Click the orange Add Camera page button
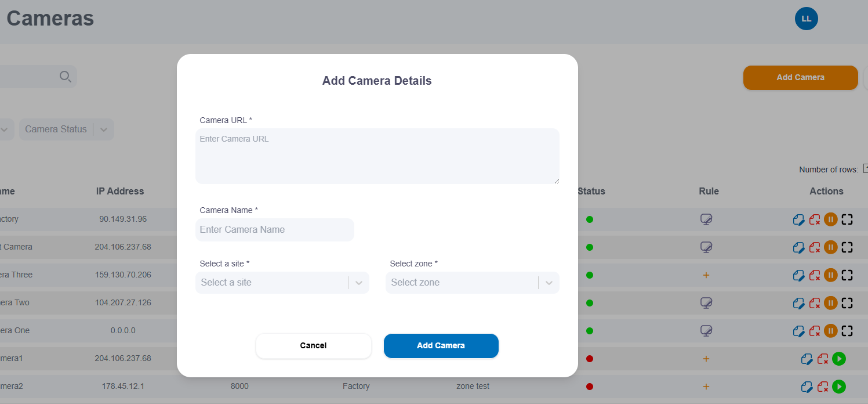This screenshot has height=404, width=868. click(801, 78)
